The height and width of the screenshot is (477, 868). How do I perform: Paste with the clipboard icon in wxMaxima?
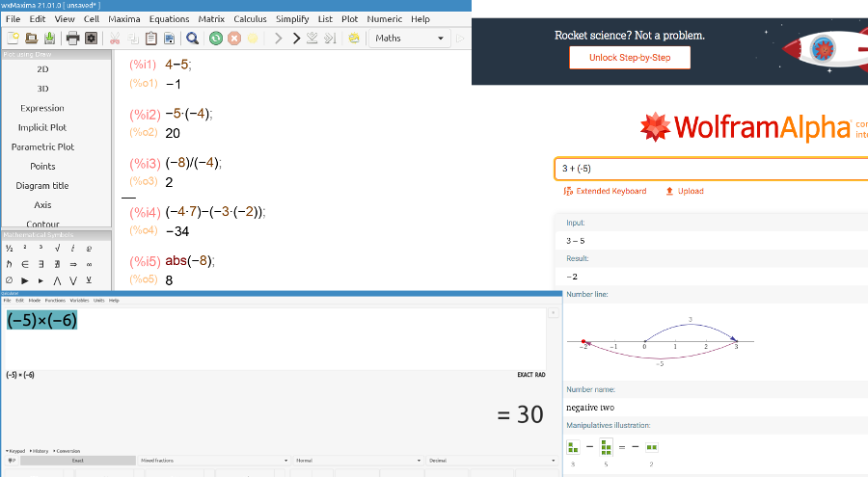pyautogui.click(x=151, y=39)
